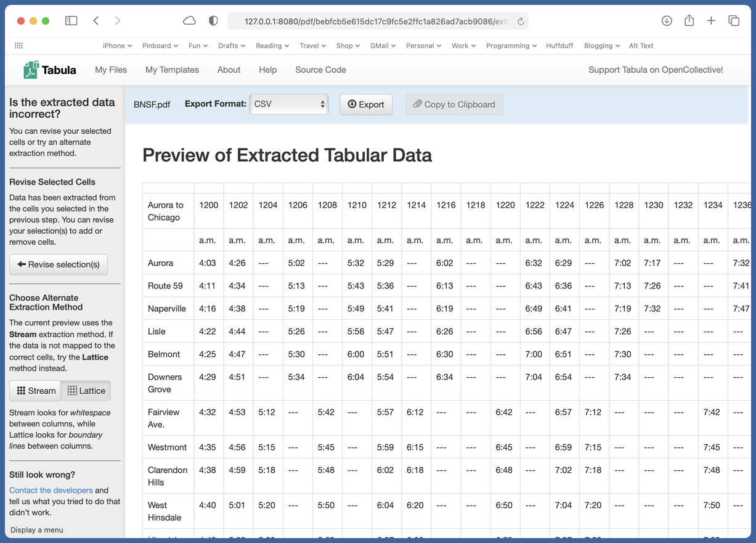This screenshot has height=543, width=756.
Task: Expand the Reading bookmarks folder
Action: (272, 46)
